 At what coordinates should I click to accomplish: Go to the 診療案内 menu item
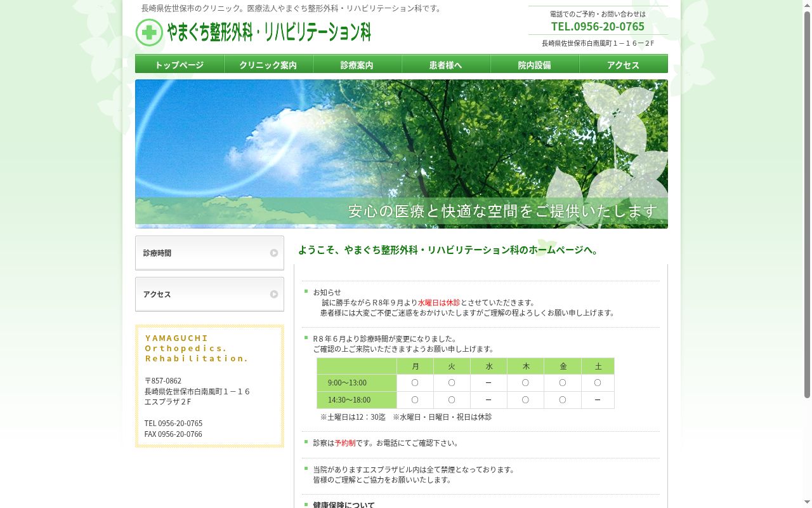[357, 64]
